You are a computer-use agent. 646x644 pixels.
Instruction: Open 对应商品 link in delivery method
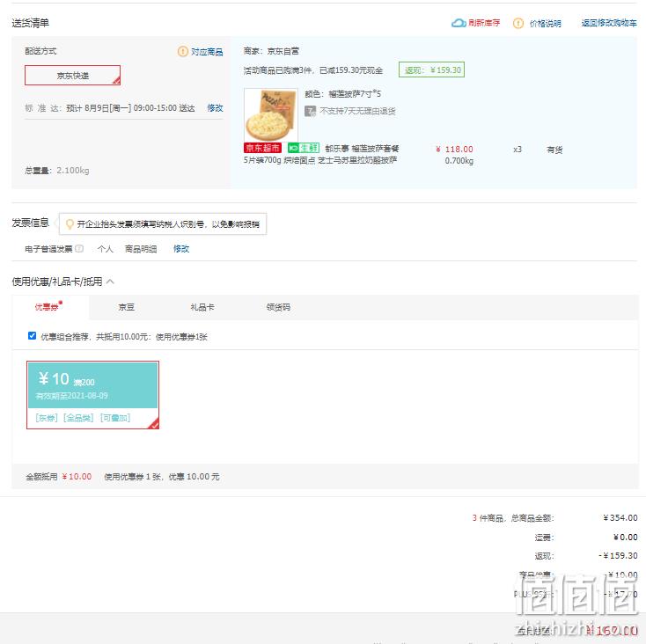[207, 52]
